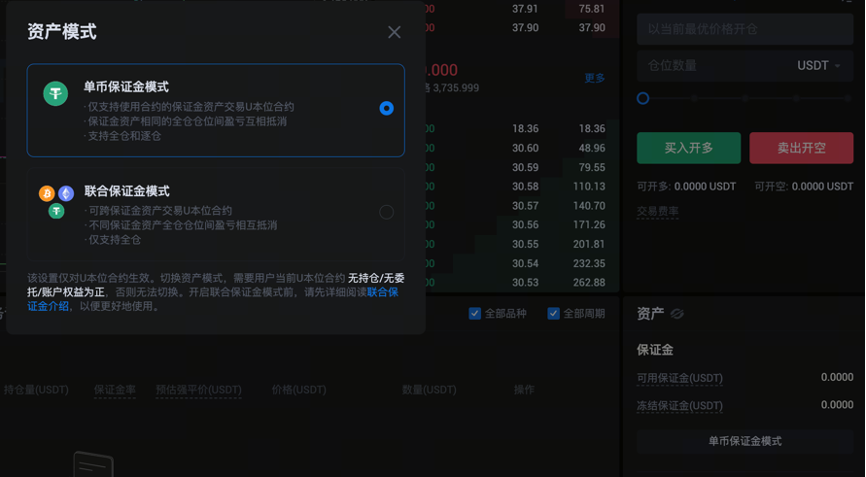Toggle the 全部品种 checkbox

[475, 313]
